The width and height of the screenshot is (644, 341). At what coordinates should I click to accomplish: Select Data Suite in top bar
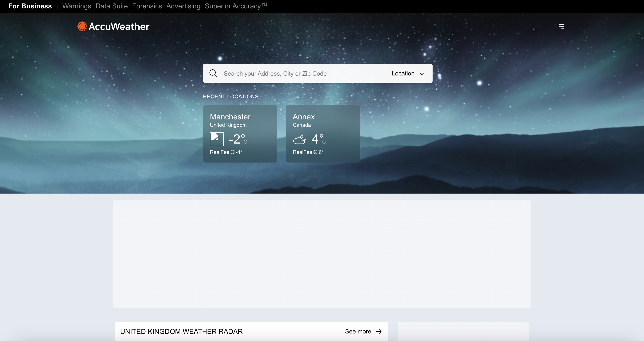(112, 6)
